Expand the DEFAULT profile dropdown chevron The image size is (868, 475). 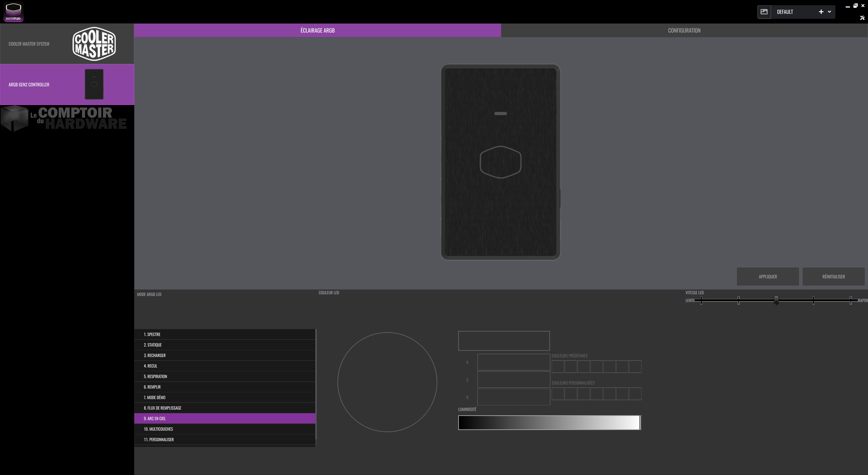pyautogui.click(x=829, y=12)
